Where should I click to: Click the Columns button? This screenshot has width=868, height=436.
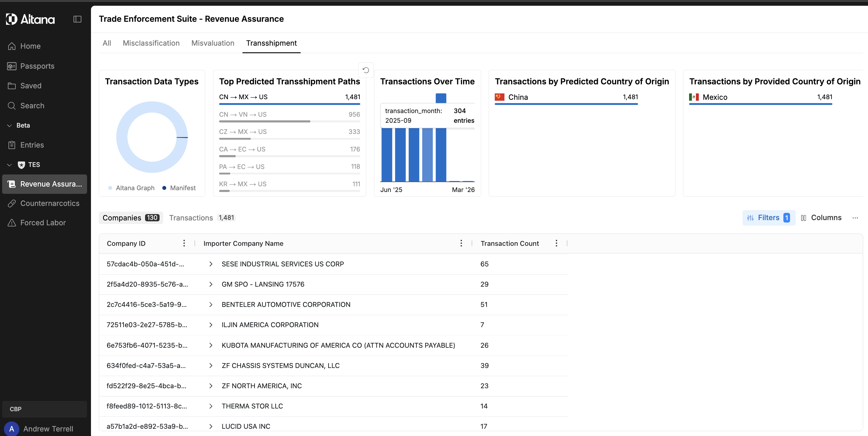coord(821,218)
